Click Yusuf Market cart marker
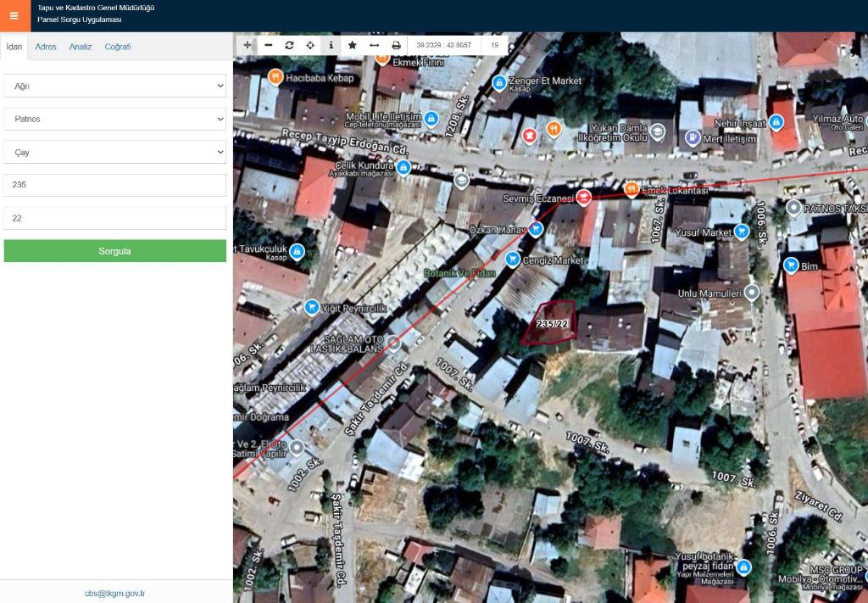This screenshot has height=603, width=868. pos(741,232)
